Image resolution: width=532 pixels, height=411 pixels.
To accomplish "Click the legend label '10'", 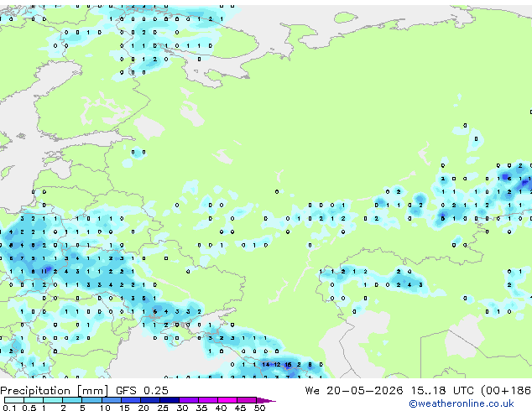I will (105, 408).
